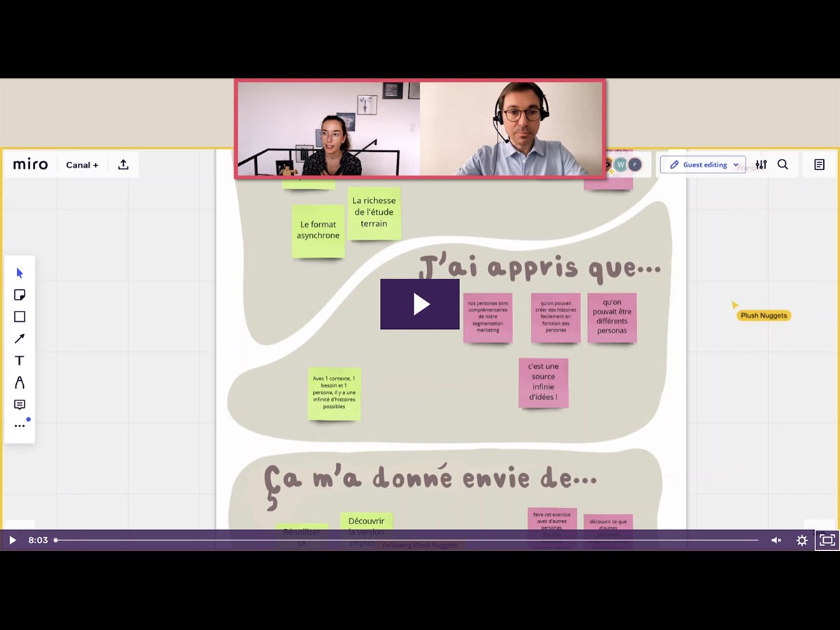Image resolution: width=840 pixels, height=630 pixels.
Task: Select the 'nos personas sont complémentaires' pink note
Action: coord(488,317)
